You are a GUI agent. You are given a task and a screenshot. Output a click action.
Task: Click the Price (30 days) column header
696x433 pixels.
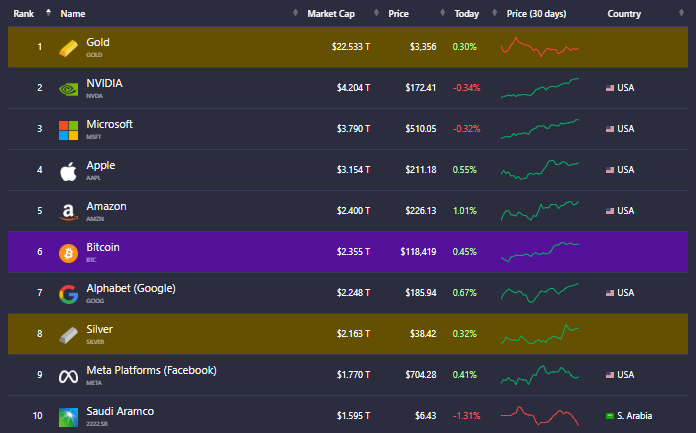point(536,14)
